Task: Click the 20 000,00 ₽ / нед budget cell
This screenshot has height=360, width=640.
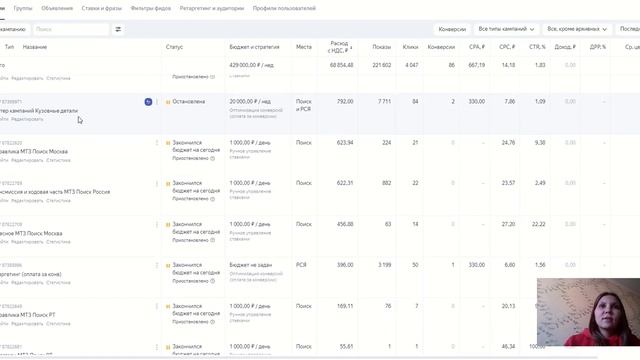Action: click(250, 102)
